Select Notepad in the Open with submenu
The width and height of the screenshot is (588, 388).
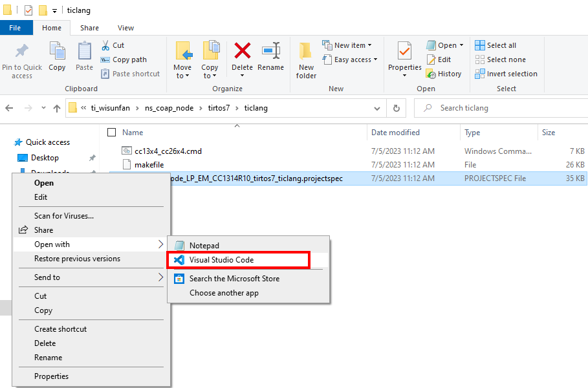coord(204,246)
